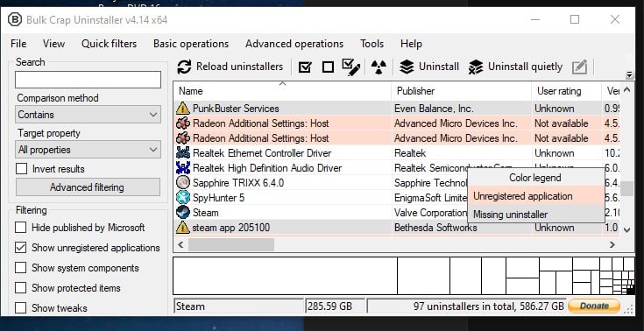Click the horizontal scrollbar thumb under list
644x331 pixels.
click(x=231, y=244)
